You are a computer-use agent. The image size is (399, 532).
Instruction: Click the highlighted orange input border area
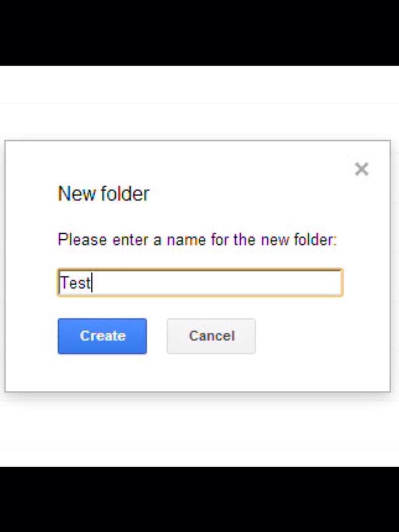[x=199, y=269]
